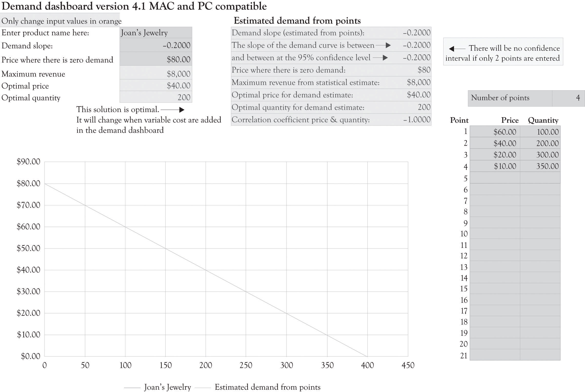The height and width of the screenshot is (392, 585).
Task: Select the Optimal price $40.00 cell
Action: point(156,85)
